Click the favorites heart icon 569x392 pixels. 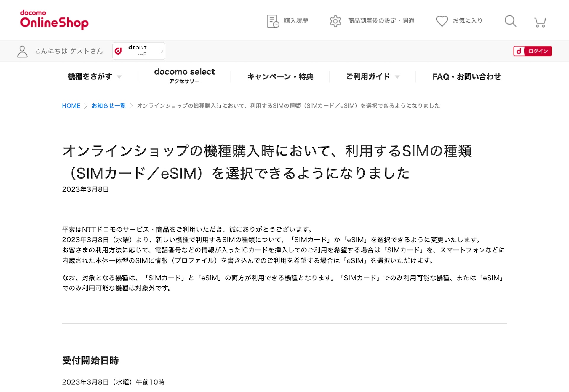pos(442,21)
